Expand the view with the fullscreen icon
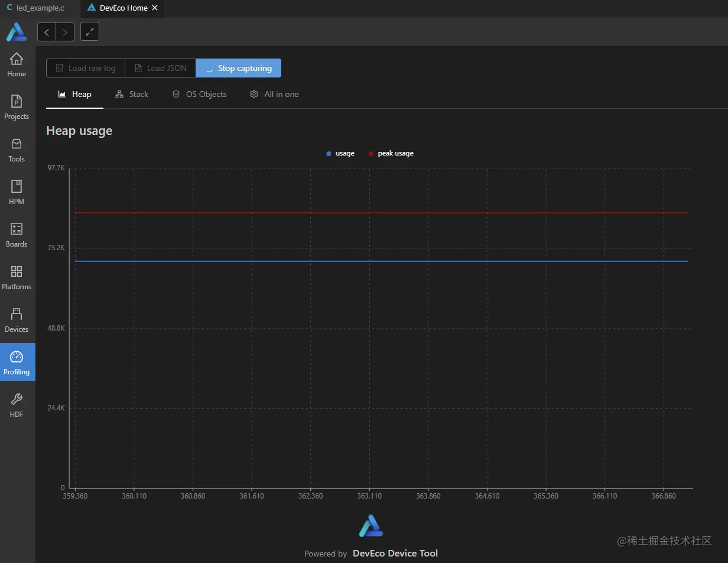The image size is (728, 563). point(89,31)
